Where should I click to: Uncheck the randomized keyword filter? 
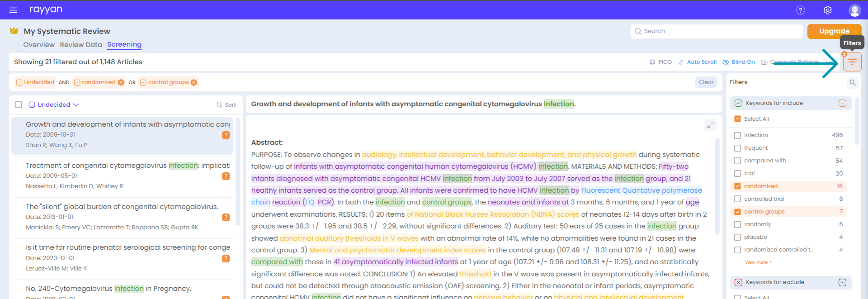point(737,186)
